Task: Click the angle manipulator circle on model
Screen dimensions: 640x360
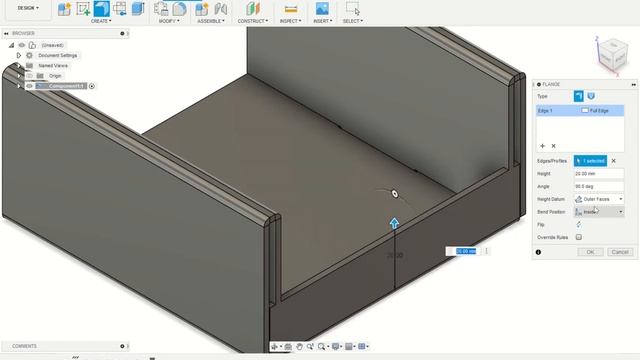Action: pyautogui.click(x=395, y=194)
